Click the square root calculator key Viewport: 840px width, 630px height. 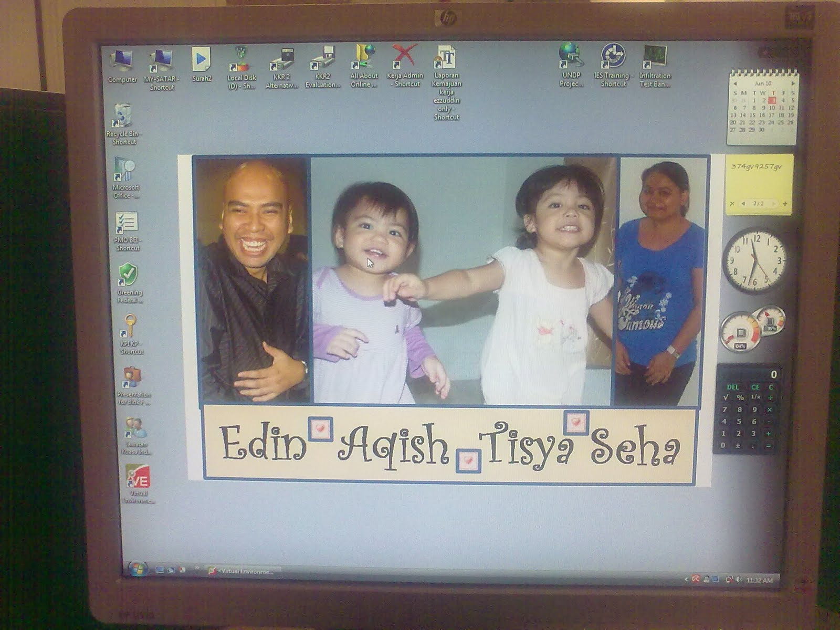726,397
